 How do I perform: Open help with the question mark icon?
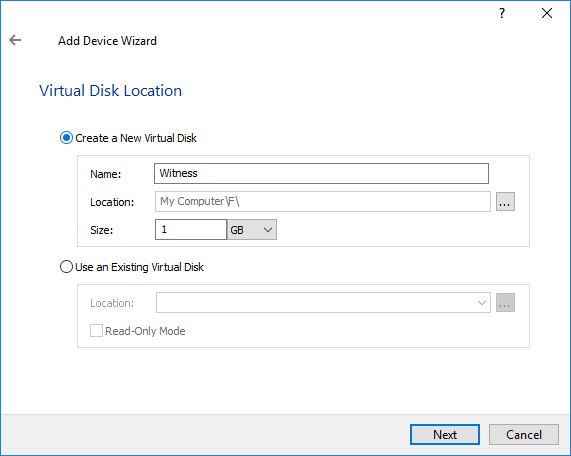pyautogui.click(x=502, y=13)
